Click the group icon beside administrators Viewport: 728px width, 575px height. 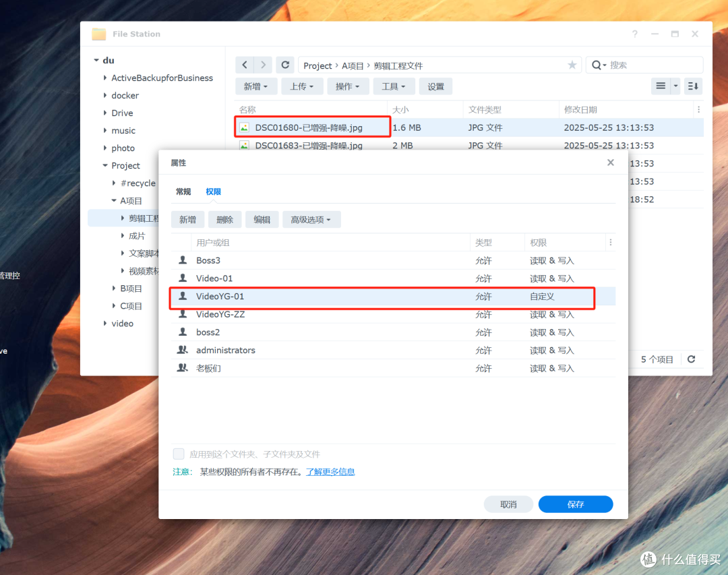[183, 350]
